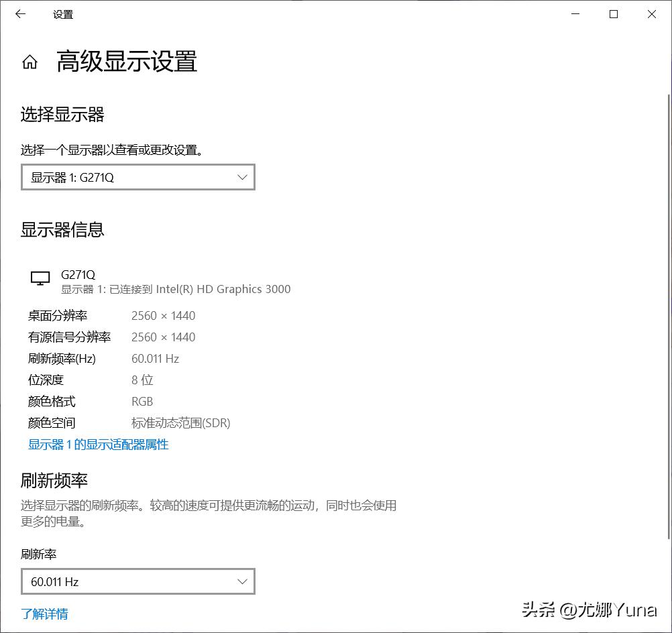Select the 刷新频率(Hz) 60.011 Hz value
Image resolution: width=672 pixels, height=633 pixels.
pos(155,359)
